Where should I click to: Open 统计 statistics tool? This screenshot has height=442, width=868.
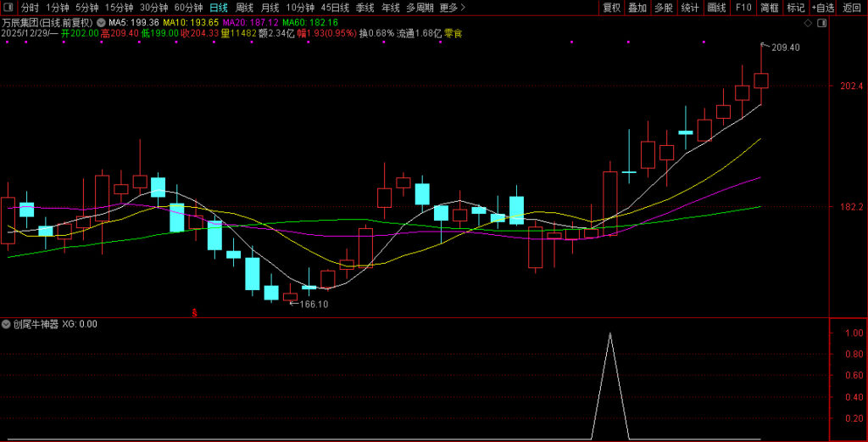point(690,8)
